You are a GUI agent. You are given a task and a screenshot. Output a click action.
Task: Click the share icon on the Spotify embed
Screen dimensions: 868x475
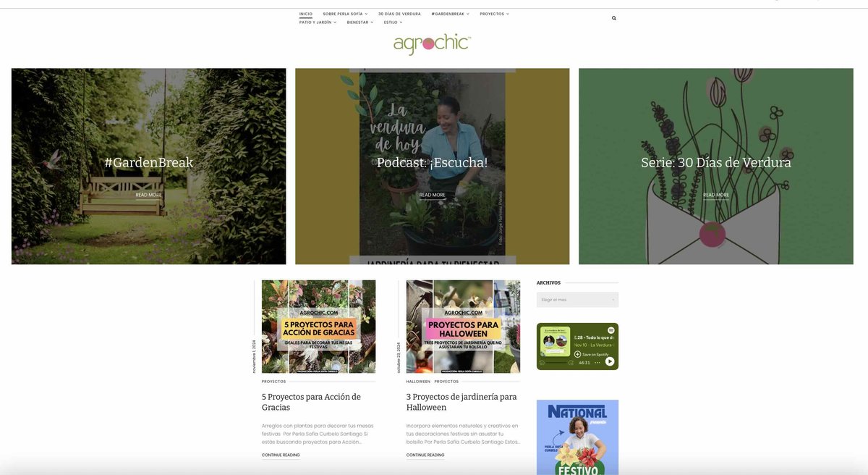(x=571, y=362)
